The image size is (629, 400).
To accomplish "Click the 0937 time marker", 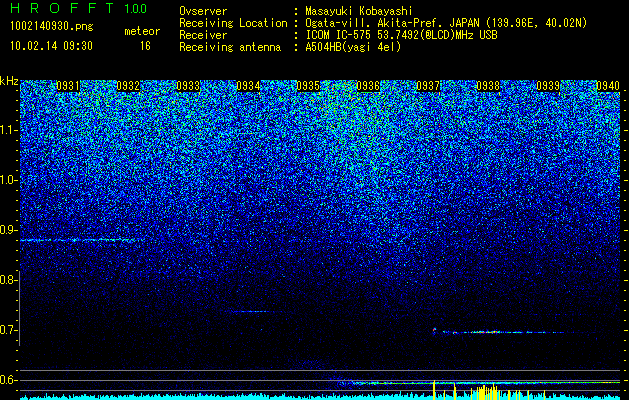I will click(428, 86).
